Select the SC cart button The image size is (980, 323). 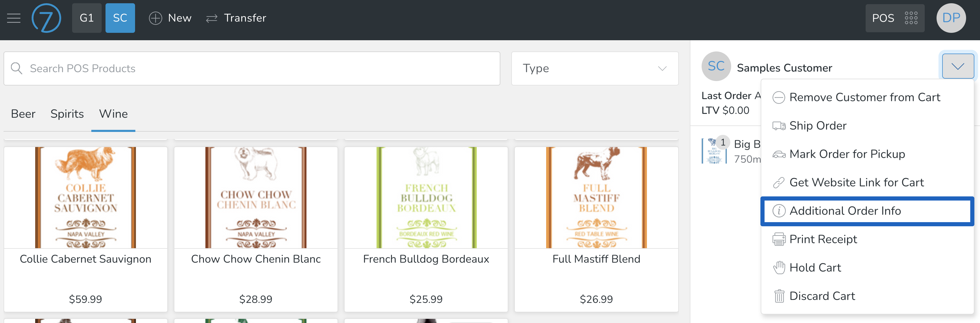tap(120, 18)
